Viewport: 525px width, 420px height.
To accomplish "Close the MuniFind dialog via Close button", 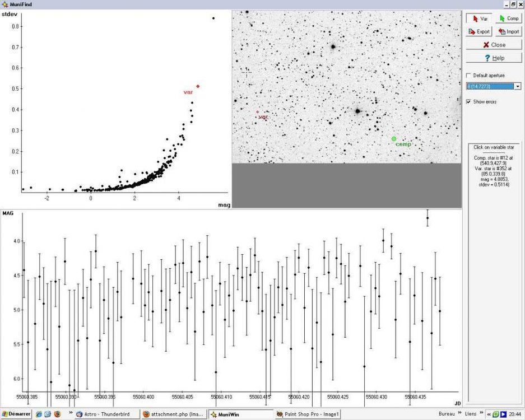I will click(x=494, y=45).
